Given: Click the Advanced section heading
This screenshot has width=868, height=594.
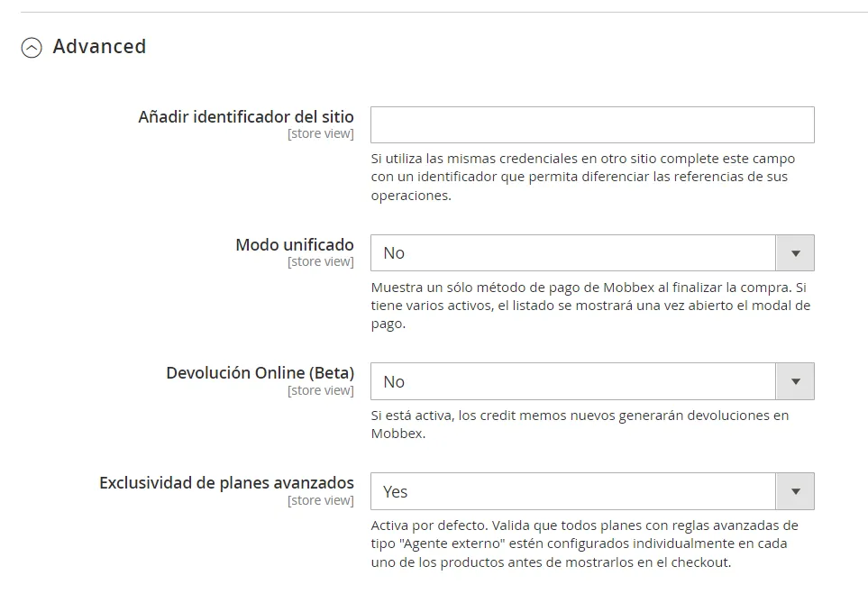Looking at the screenshot, I should (100, 47).
